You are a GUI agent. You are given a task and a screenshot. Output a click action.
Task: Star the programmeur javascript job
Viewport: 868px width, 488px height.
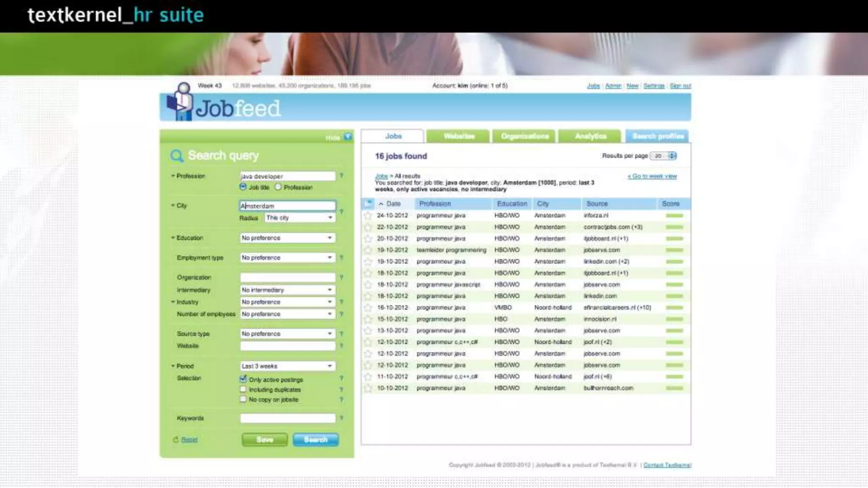point(368,285)
